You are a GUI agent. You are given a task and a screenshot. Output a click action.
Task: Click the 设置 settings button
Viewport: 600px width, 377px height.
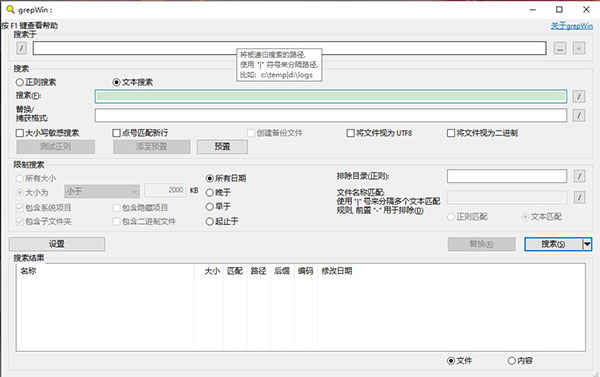[57, 244]
